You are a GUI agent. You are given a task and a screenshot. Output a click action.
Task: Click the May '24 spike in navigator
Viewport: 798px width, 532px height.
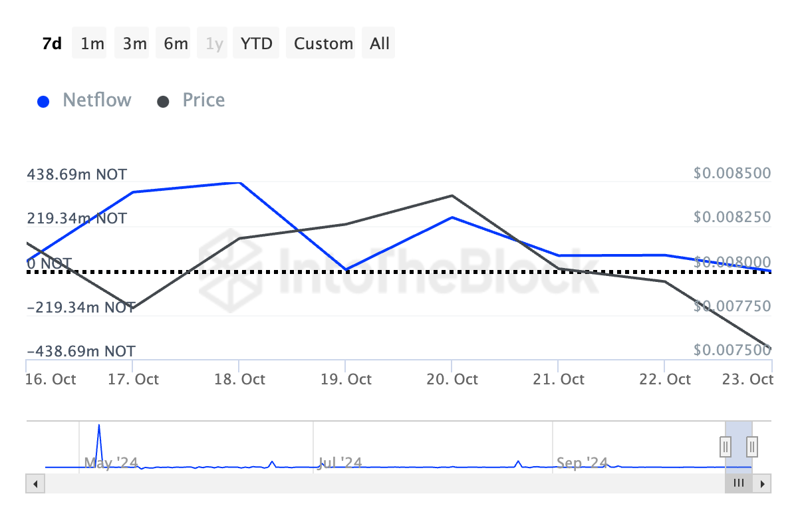click(99, 426)
